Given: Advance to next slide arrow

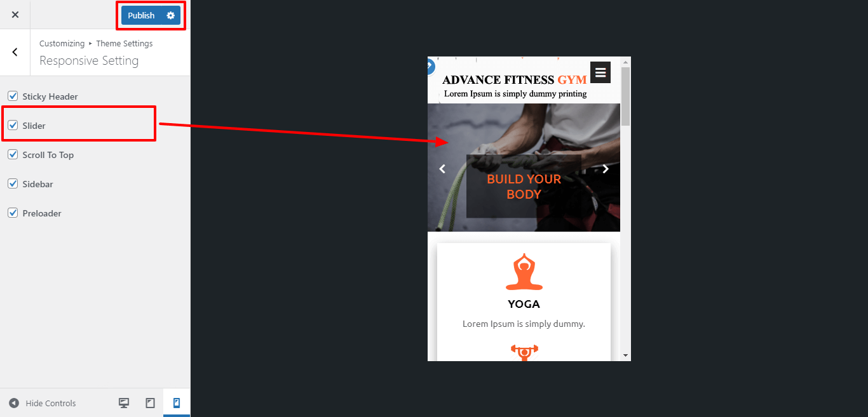Looking at the screenshot, I should pyautogui.click(x=606, y=169).
